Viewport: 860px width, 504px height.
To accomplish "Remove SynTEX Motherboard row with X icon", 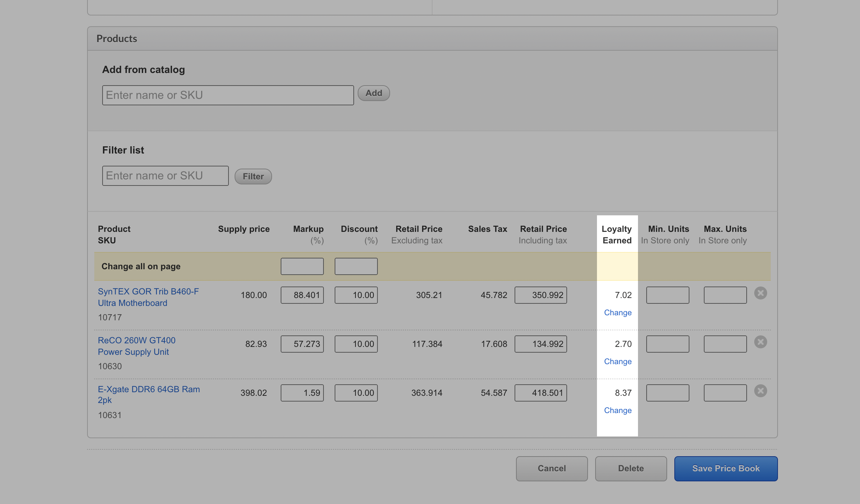I will (x=760, y=293).
